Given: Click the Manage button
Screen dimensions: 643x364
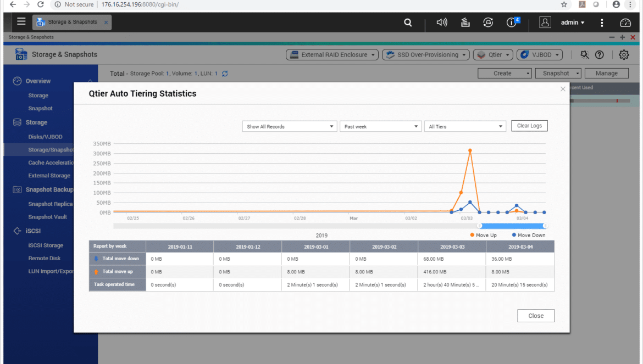Looking at the screenshot, I should pos(607,73).
